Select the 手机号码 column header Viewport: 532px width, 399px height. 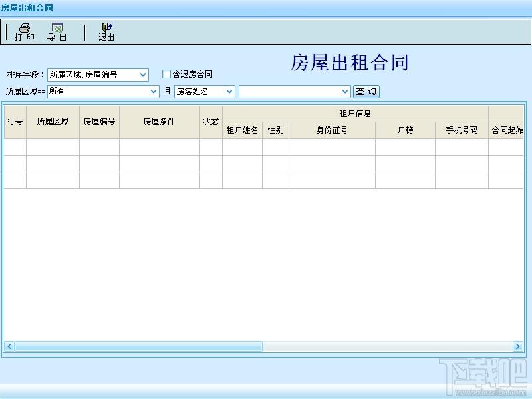coord(462,130)
